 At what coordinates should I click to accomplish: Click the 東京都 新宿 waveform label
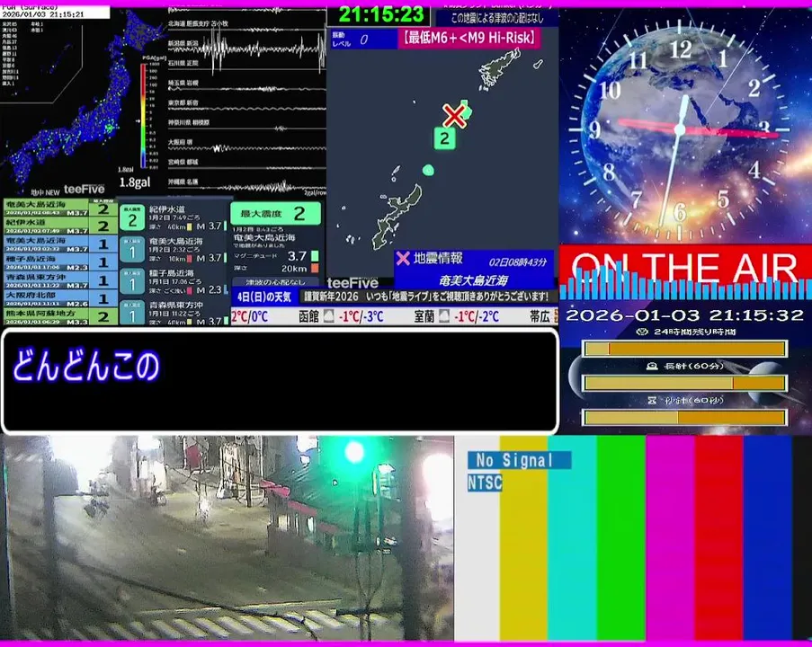click(x=183, y=103)
